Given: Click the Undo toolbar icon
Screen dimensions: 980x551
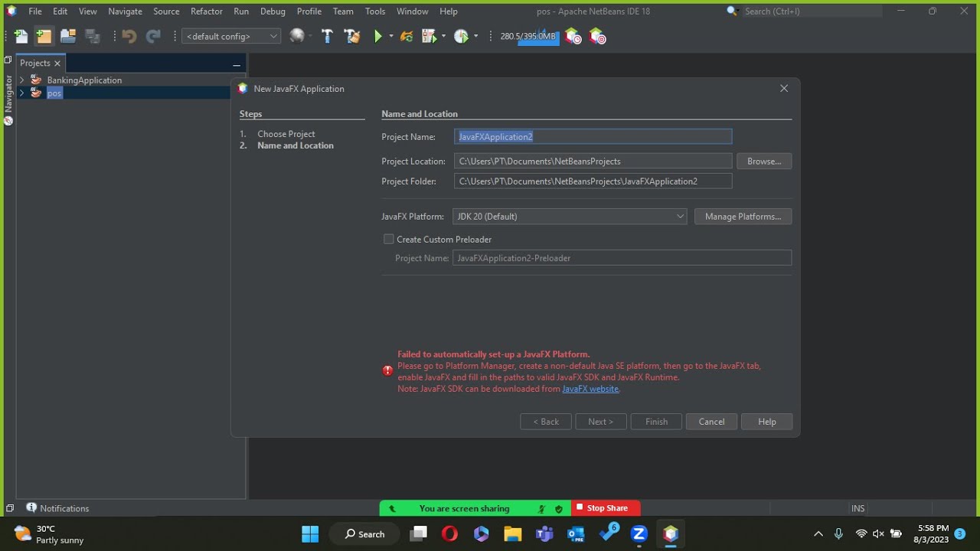Looking at the screenshot, I should [129, 36].
